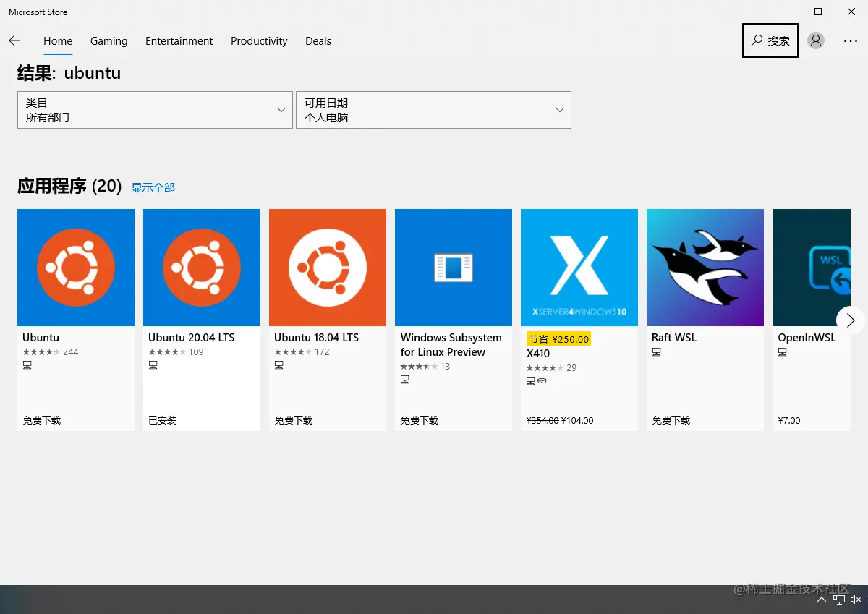Image resolution: width=868 pixels, height=614 pixels.
Task: Click Windows Subsystem for Linux Preview title
Action: click(451, 345)
